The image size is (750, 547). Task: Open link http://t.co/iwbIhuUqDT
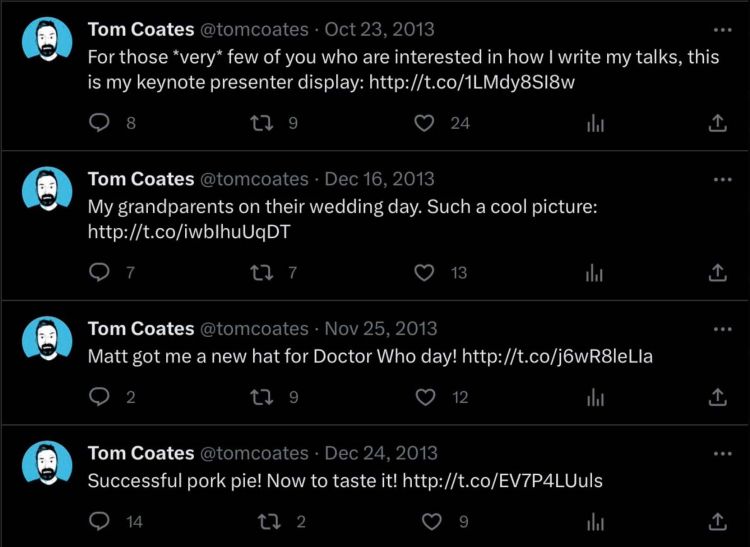pyautogui.click(x=189, y=232)
